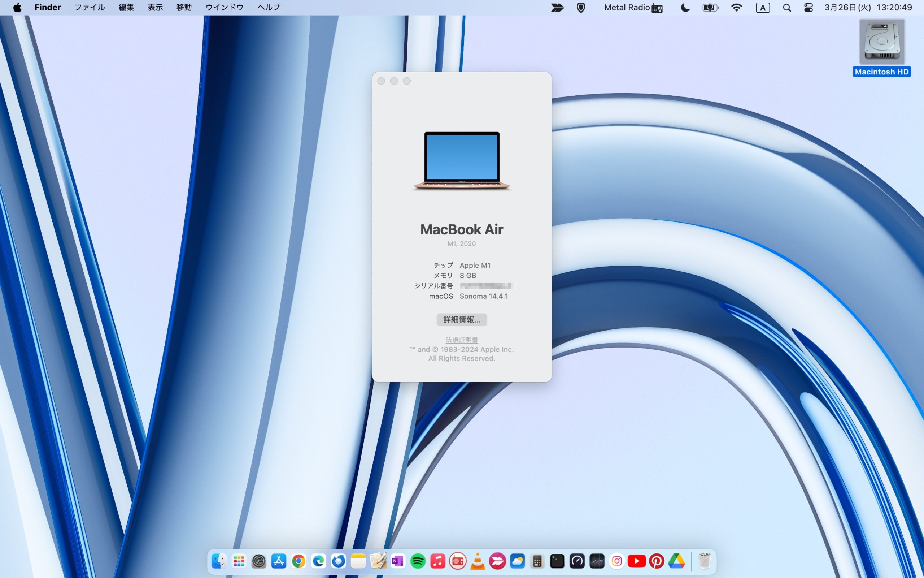Show battery status from menu bar
Image resolution: width=924 pixels, height=578 pixels.
(x=711, y=8)
